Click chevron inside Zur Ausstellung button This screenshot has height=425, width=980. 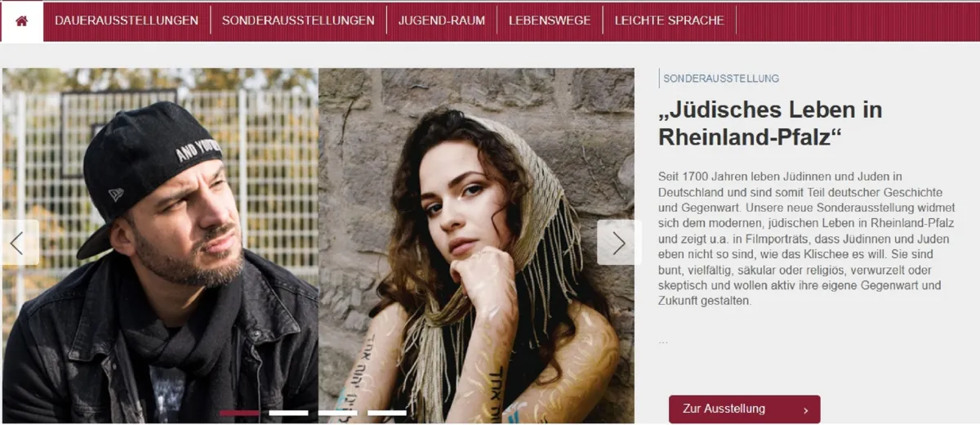coord(805,410)
